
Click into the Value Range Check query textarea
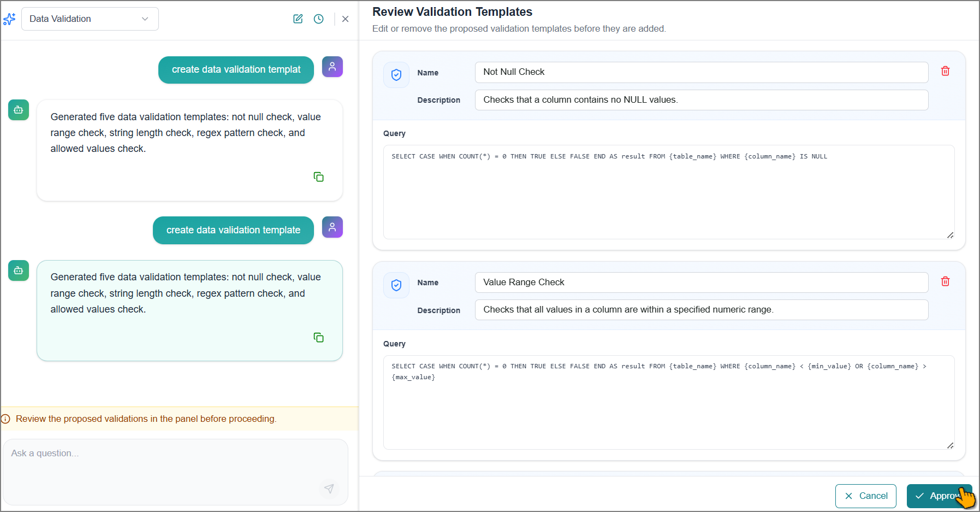[x=669, y=402]
